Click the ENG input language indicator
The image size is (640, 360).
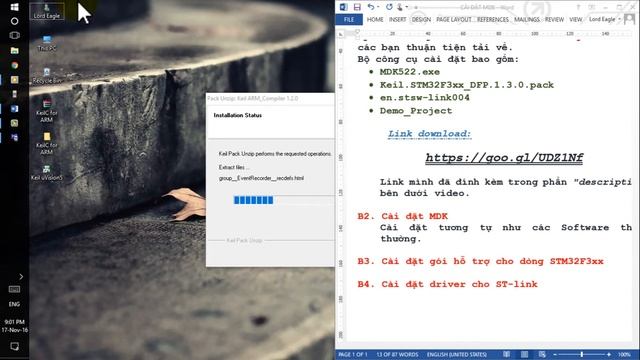(x=14, y=304)
